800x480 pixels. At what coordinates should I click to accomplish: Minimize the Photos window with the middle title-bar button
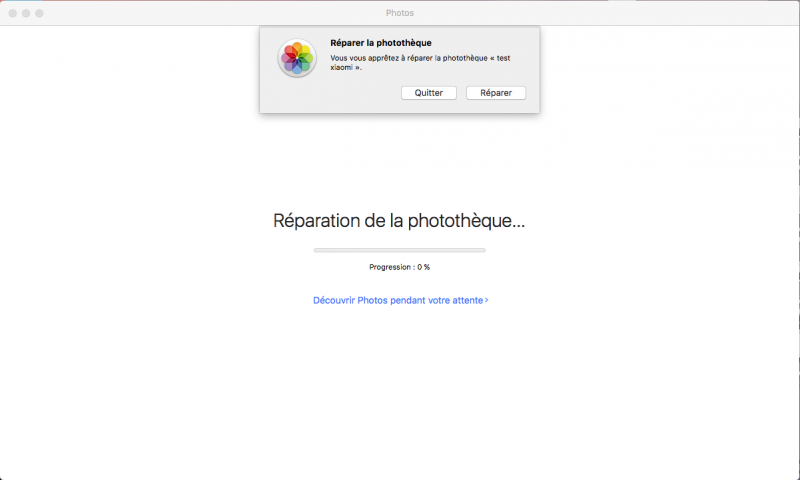26,13
